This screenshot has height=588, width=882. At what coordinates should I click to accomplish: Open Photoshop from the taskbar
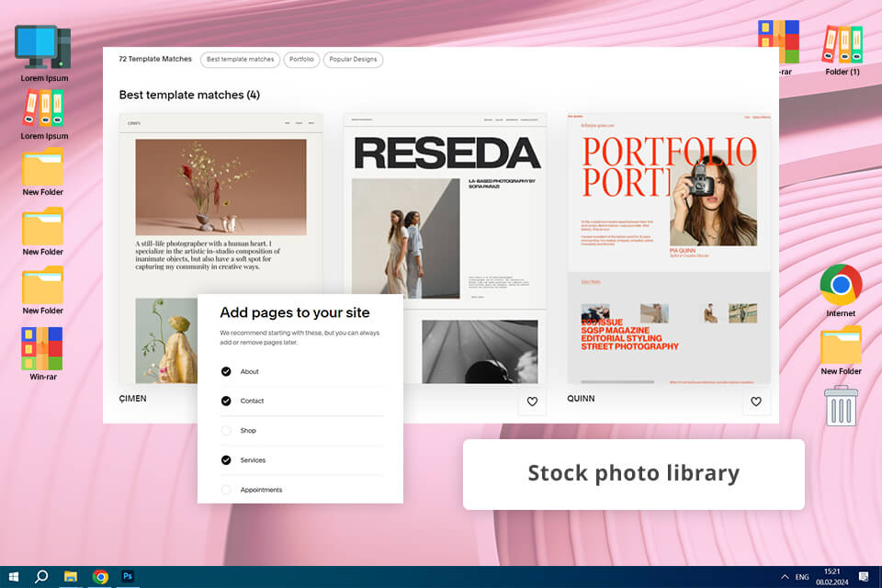[x=128, y=577]
